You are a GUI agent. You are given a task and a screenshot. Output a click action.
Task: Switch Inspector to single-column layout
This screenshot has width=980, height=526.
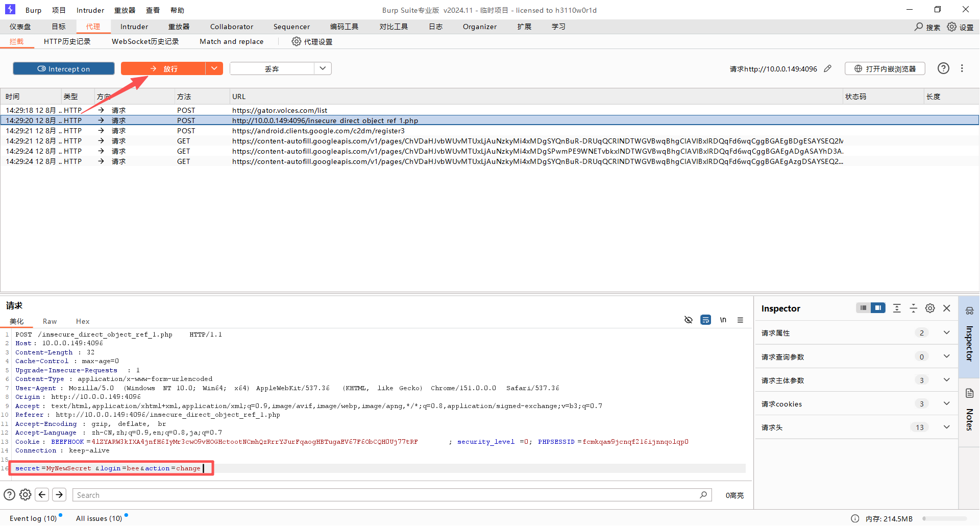(x=863, y=308)
